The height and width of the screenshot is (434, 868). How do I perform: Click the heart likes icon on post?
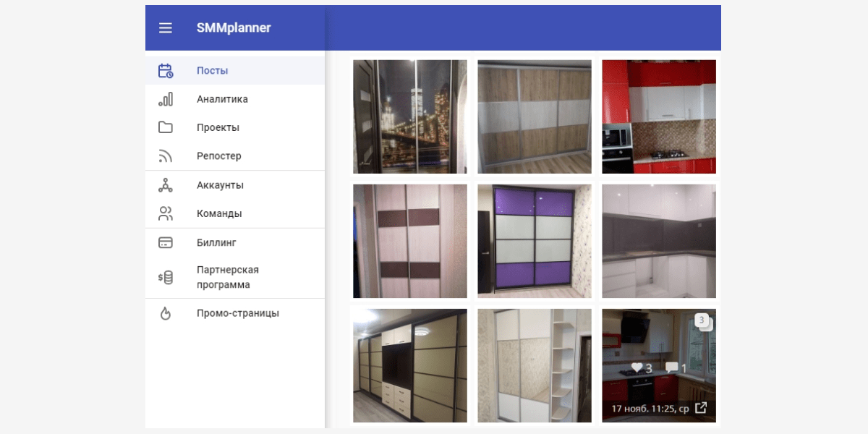pos(637,368)
